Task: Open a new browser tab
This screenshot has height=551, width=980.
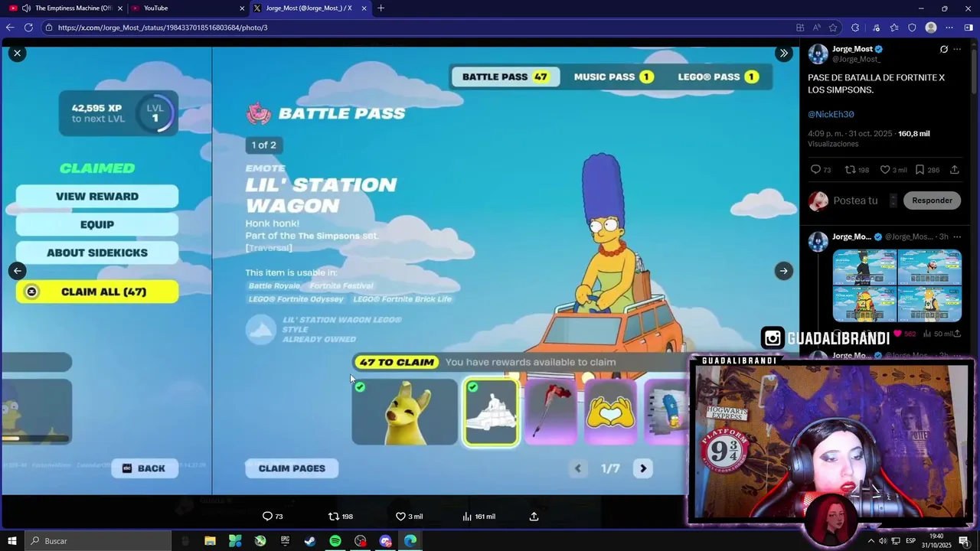Action: (x=381, y=8)
